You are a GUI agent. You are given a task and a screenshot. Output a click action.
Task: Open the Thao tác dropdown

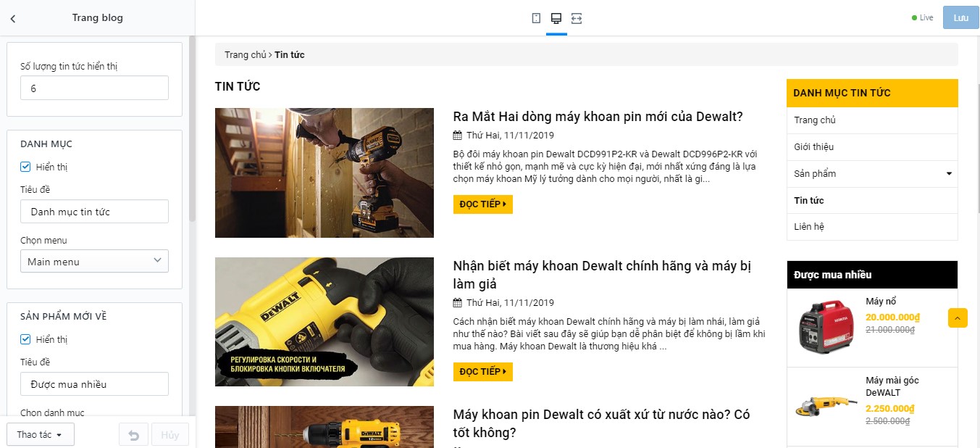[x=40, y=435]
